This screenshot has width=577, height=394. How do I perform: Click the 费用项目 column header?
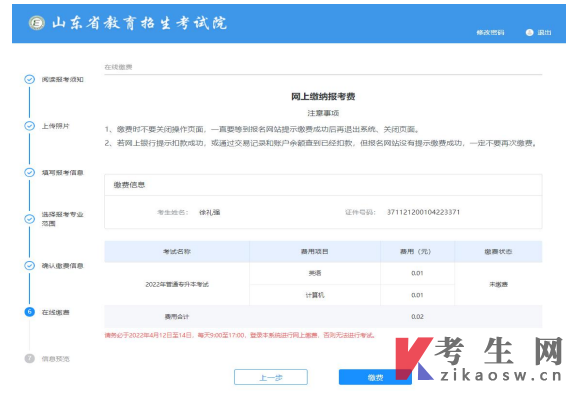tap(315, 252)
